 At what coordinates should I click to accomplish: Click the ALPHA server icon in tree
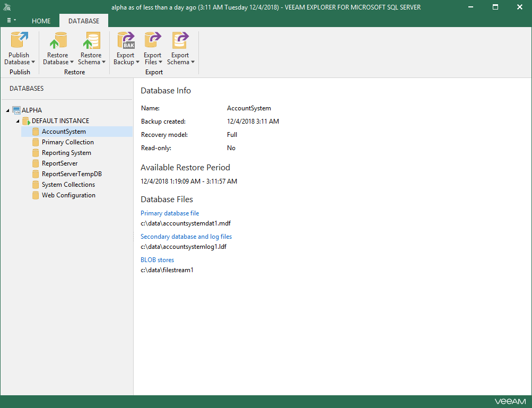[x=16, y=110]
